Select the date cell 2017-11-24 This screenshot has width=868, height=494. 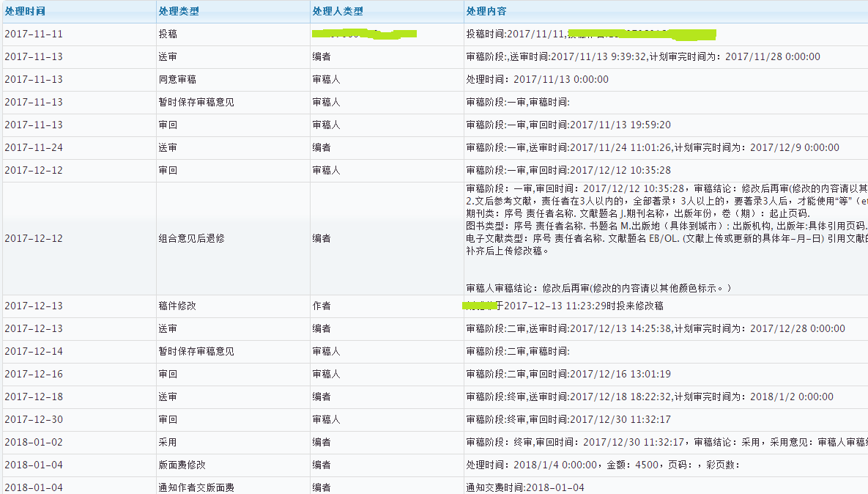pyautogui.click(x=34, y=147)
